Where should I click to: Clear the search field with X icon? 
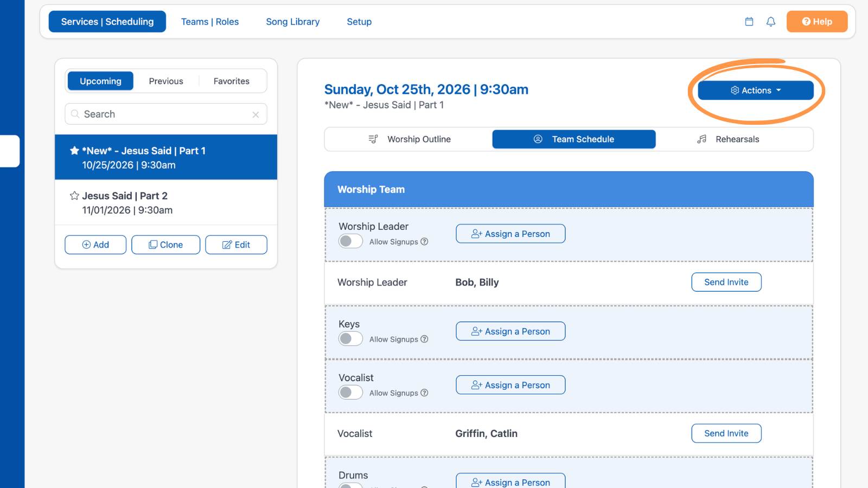click(x=256, y=114)
